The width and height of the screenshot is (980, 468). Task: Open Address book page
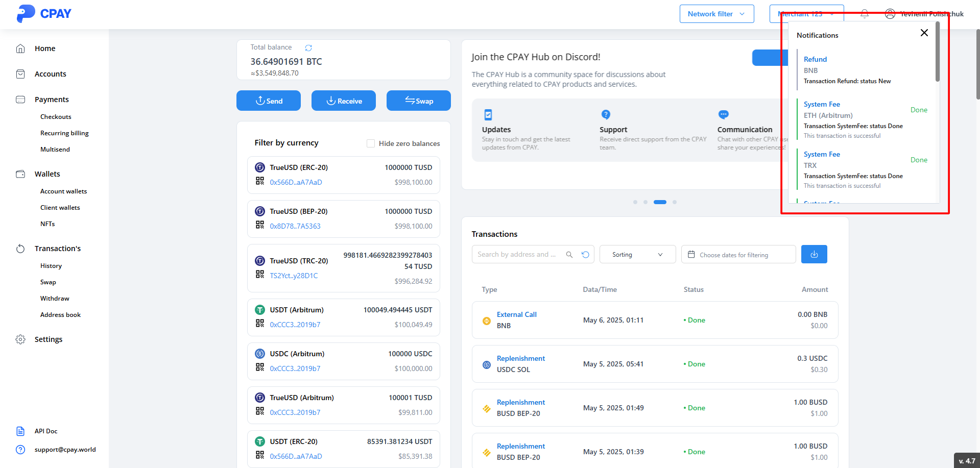click(x=60, y=315)
